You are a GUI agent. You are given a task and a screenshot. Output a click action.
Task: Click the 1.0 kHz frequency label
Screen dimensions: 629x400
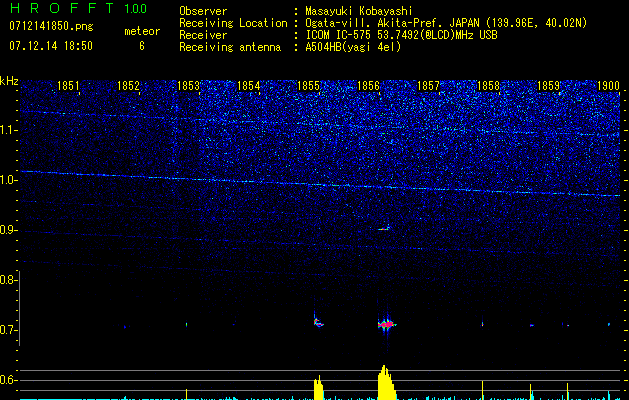point(8,180)
